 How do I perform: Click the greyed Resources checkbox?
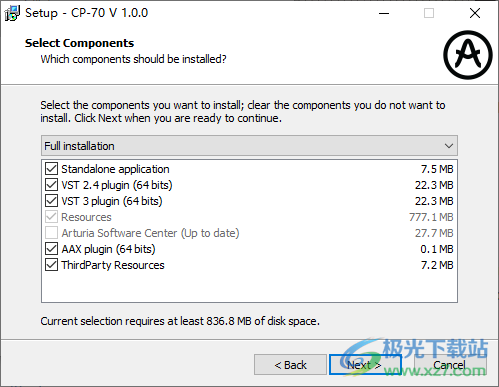click(51, 217)
